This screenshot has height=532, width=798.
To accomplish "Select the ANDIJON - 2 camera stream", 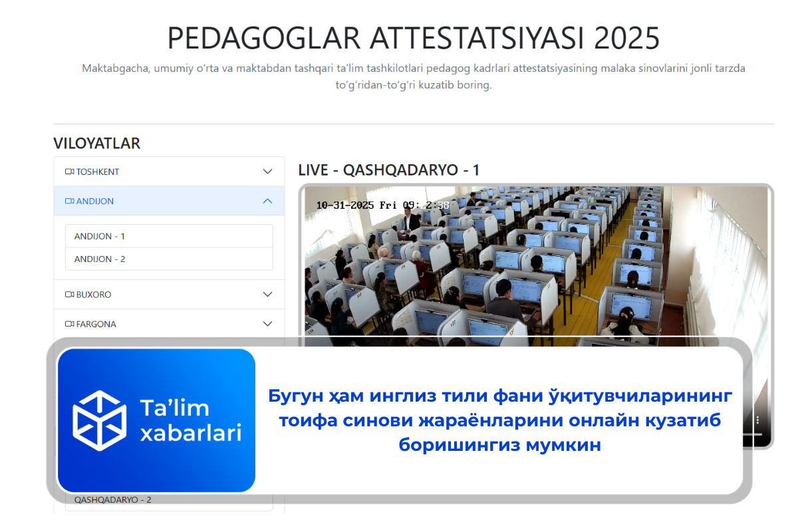I will click(100, 259).
